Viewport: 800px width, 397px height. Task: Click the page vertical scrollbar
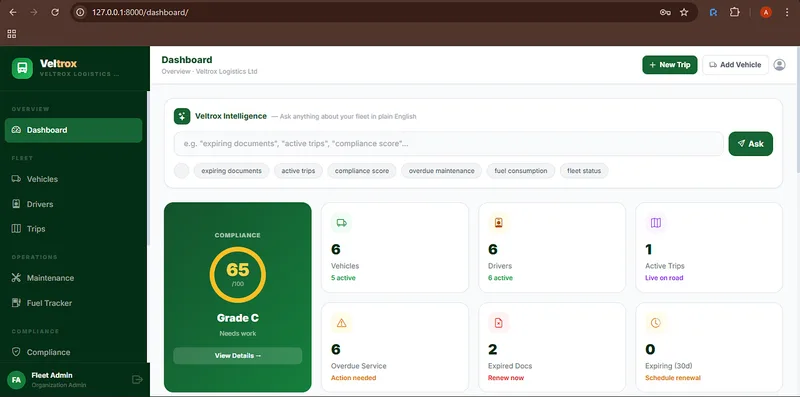797,110
